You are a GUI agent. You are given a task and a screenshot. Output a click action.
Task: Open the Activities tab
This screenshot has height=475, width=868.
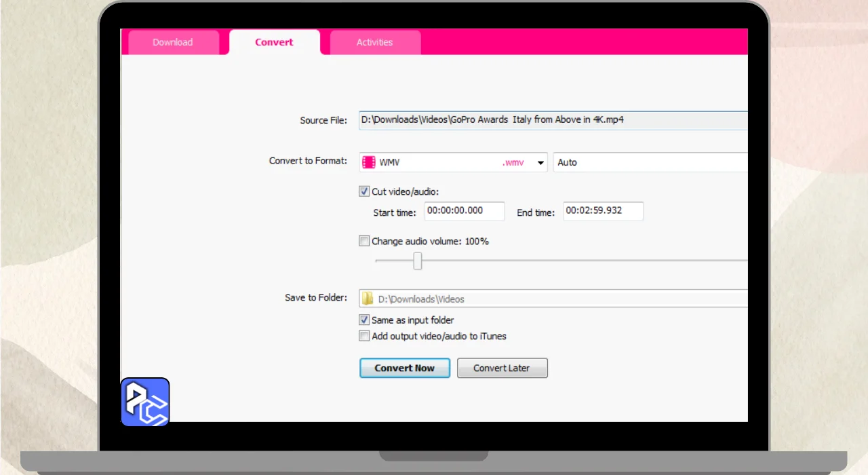pos(375,42)
